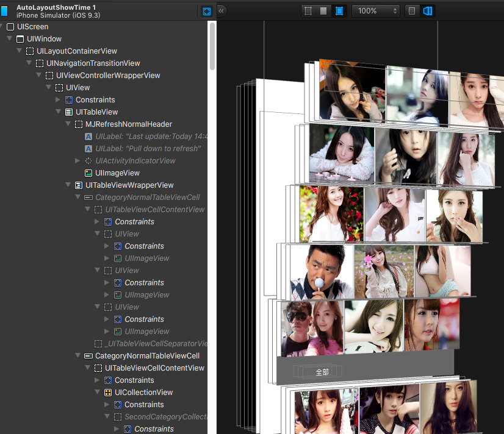Viewport: 504px width, 434px height.
Task: Click the UIScreen icon in hierarchy
Action: coord(10,27)
